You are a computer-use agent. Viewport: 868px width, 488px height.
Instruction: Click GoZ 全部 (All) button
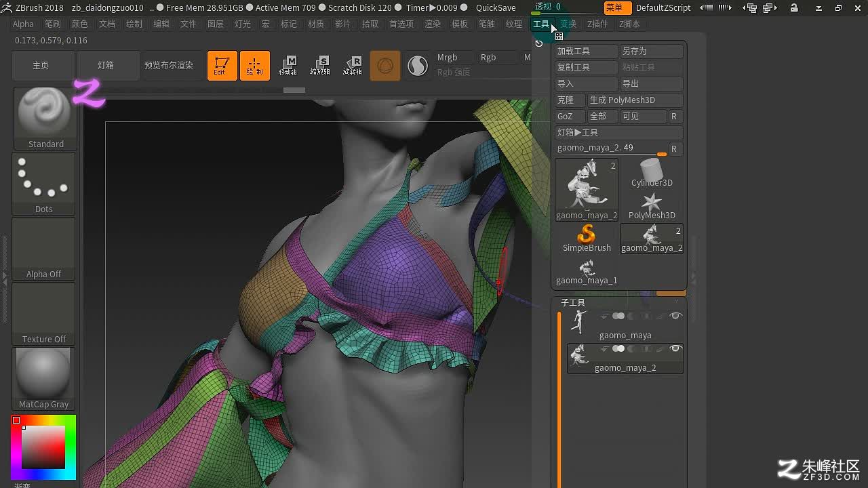click(603, 117)
